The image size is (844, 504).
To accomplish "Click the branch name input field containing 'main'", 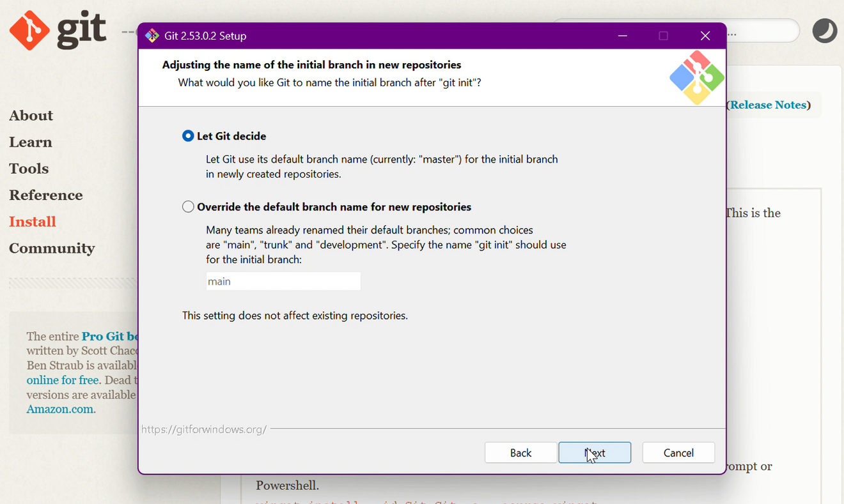I will click(x=283, y=281).
